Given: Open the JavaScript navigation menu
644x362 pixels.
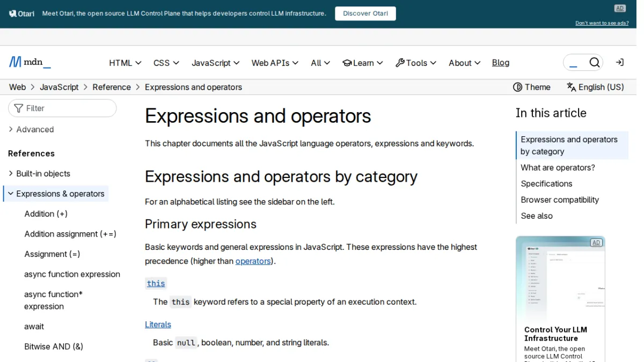Looking at the screenshot, I should [216, 63].
